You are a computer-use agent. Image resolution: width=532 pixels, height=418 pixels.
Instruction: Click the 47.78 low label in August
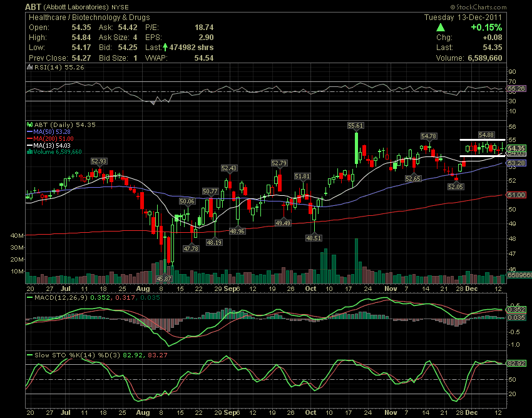(x=191, y=248)
